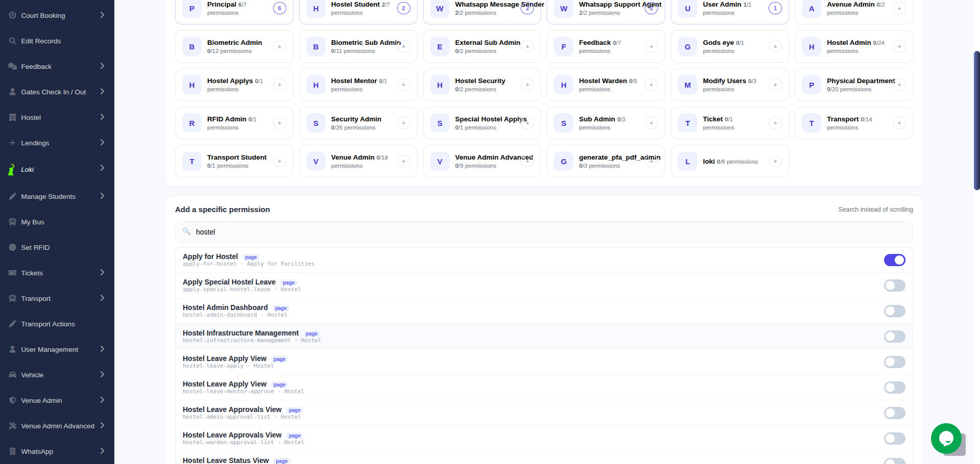Image resolution: width=980 pixels, height=464 pixels.
Task: Click 'Search instead of scrolling' hint text
Action: click(x=875, y=210)
